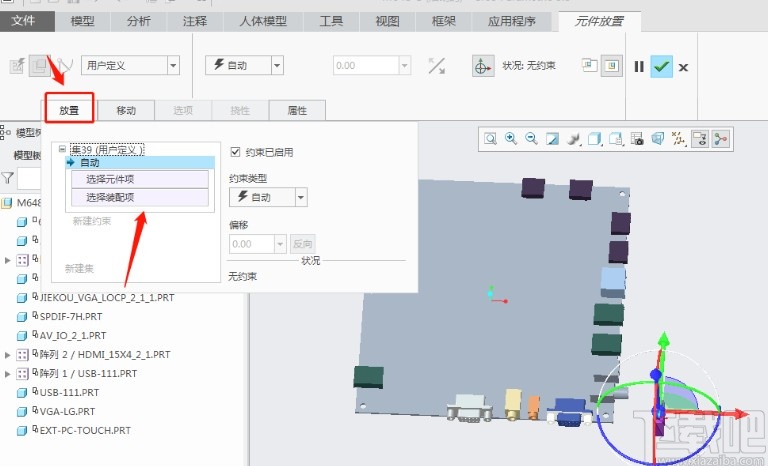Image resolution: width=768 pixels, height=466 pixels.
Task: Open the Display Style cube icon
Action: (x=595, y=139)
